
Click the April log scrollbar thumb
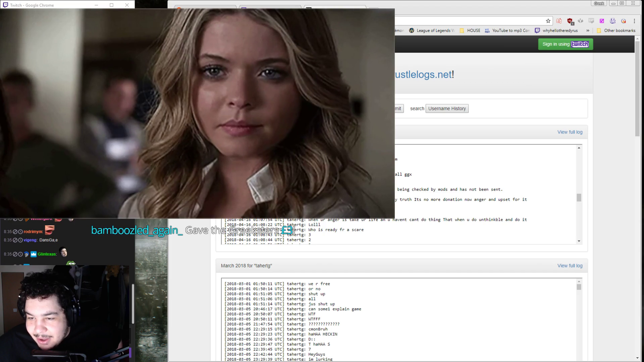pos(579,197)
